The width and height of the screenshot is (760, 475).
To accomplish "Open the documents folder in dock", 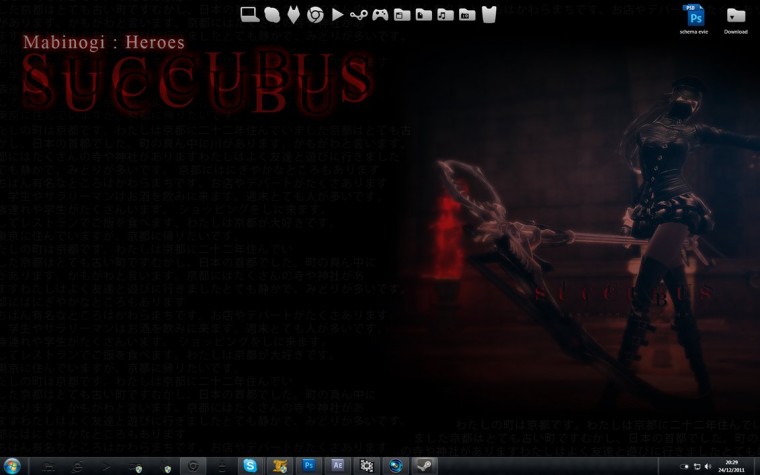I will pyautogui.click(x=424, y=15).
